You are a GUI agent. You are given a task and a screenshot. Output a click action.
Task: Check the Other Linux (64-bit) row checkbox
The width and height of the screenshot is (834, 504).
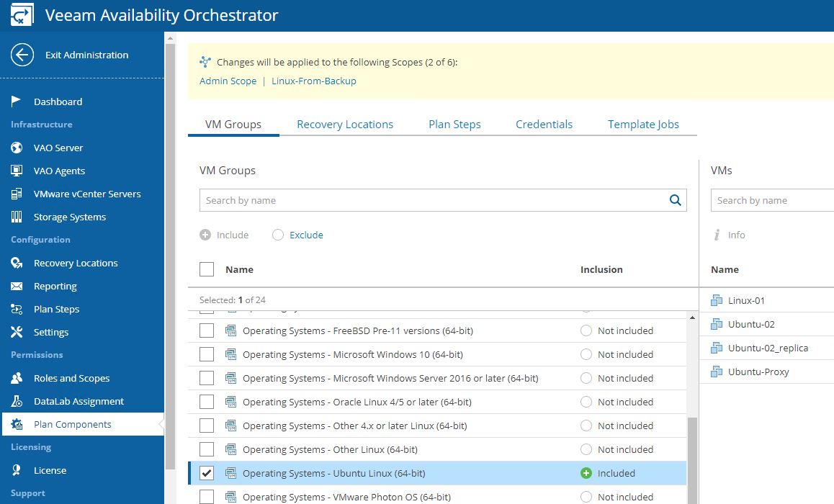click(207, 449)
